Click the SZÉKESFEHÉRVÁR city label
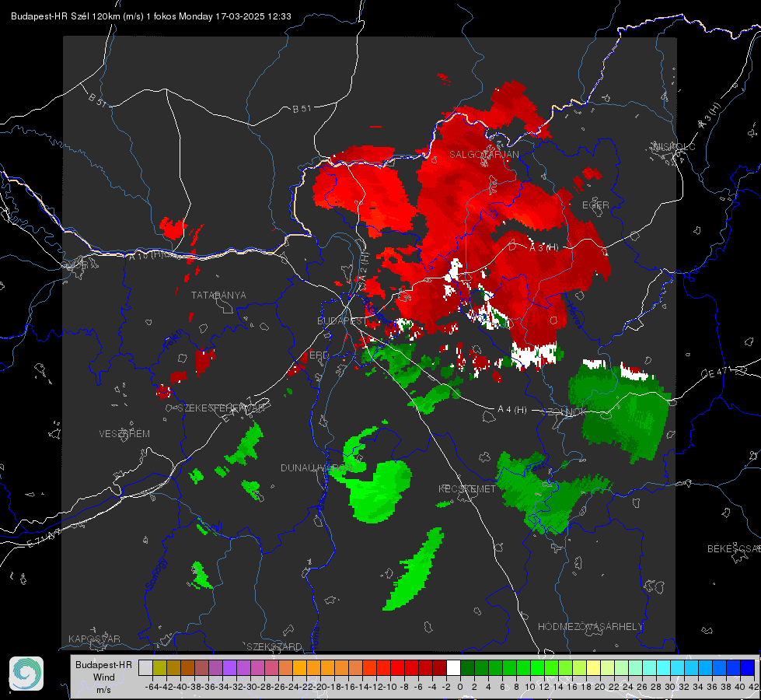 [x=221, y=408]
